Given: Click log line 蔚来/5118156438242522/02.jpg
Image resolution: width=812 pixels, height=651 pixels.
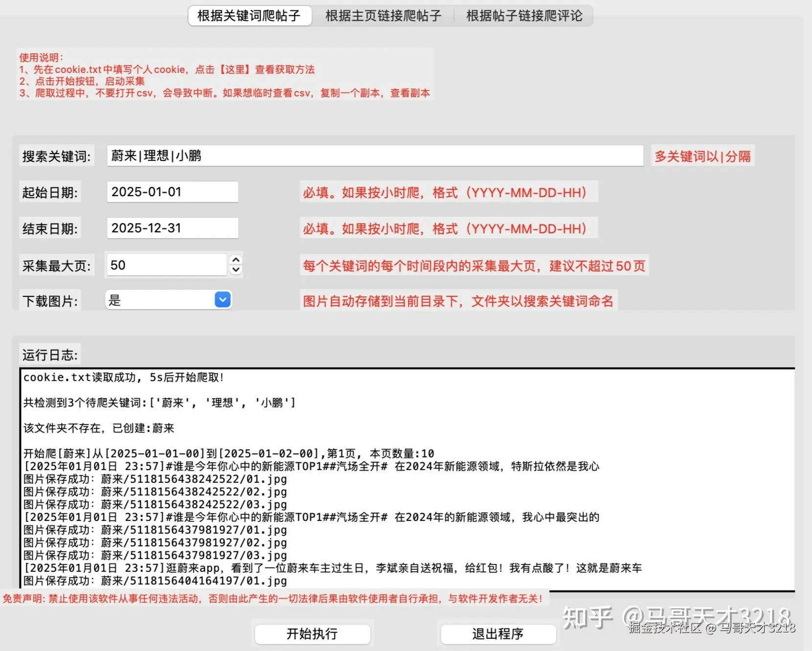Looking at the screenshot, I should pos(155,492).
